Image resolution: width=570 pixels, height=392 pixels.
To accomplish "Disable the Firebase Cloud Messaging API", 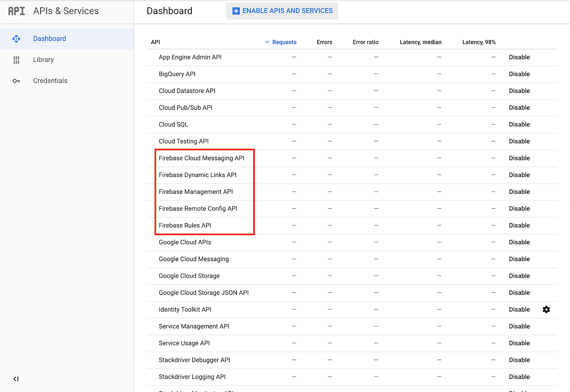I will (520, 158).
